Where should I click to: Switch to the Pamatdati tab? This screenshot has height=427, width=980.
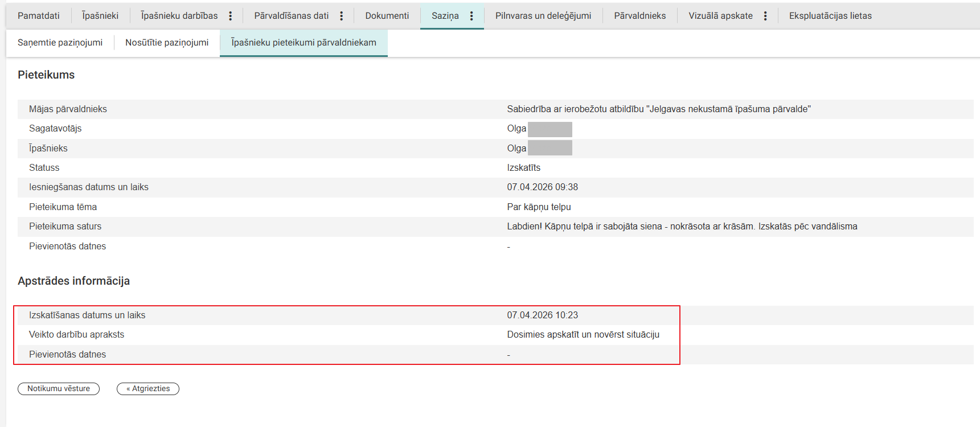[x=39, y=16]
